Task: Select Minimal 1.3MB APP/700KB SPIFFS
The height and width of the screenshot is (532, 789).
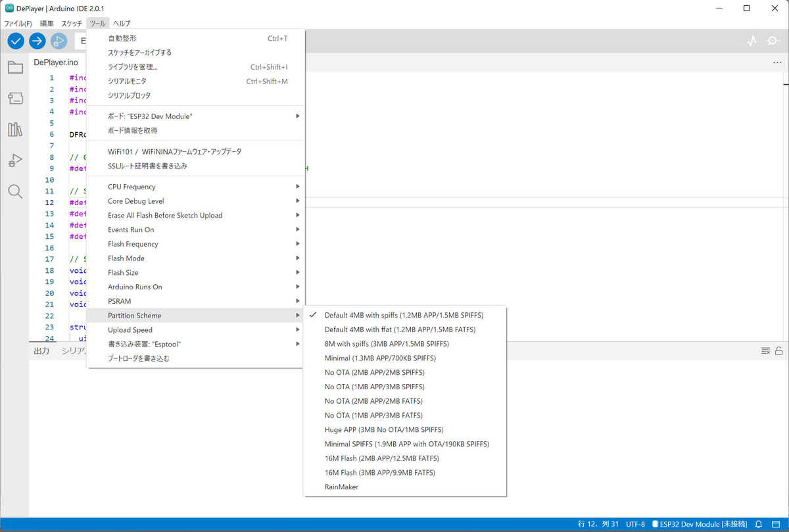Action: [x=404, y=358]
